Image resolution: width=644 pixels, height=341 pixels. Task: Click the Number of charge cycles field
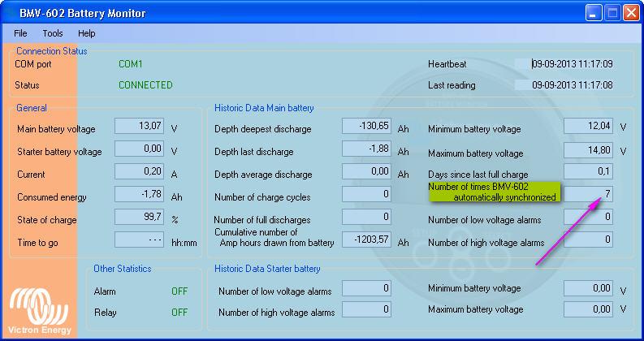pyautogui.click(x=367, y=194)
